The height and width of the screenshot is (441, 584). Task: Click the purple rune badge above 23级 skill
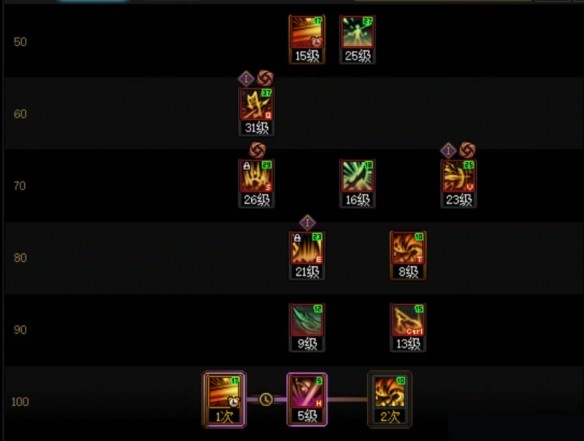(x=448, y=150)
